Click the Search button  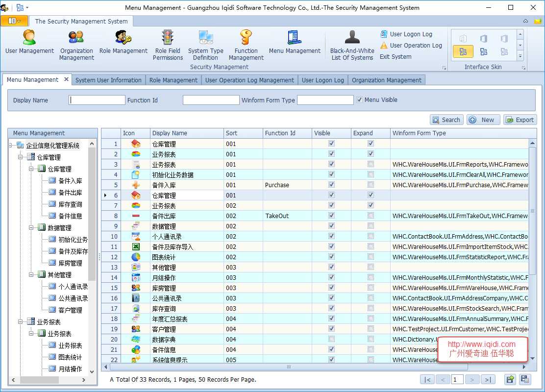446,120
